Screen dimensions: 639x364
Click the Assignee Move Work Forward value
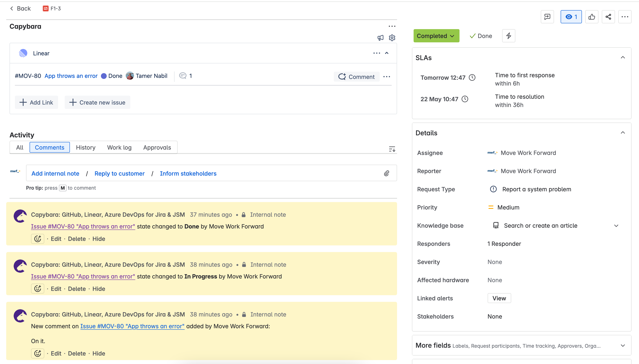coord(521,153)
